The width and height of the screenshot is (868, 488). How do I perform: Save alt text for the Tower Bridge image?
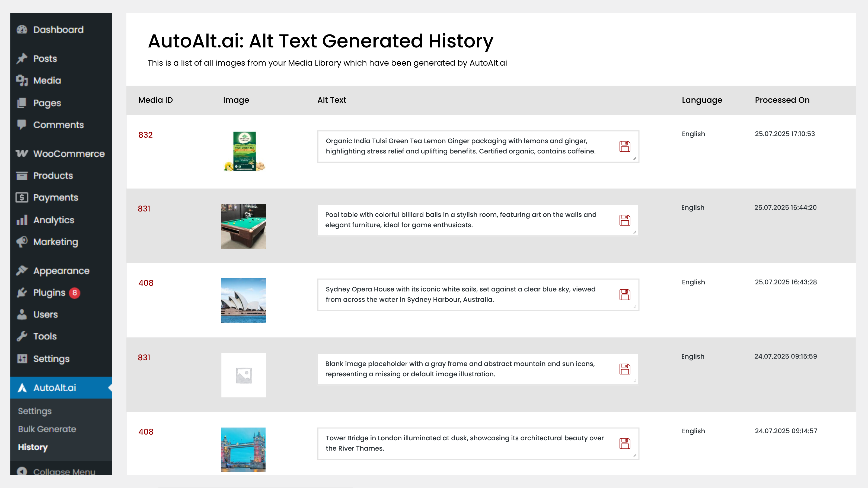(624, 444)
